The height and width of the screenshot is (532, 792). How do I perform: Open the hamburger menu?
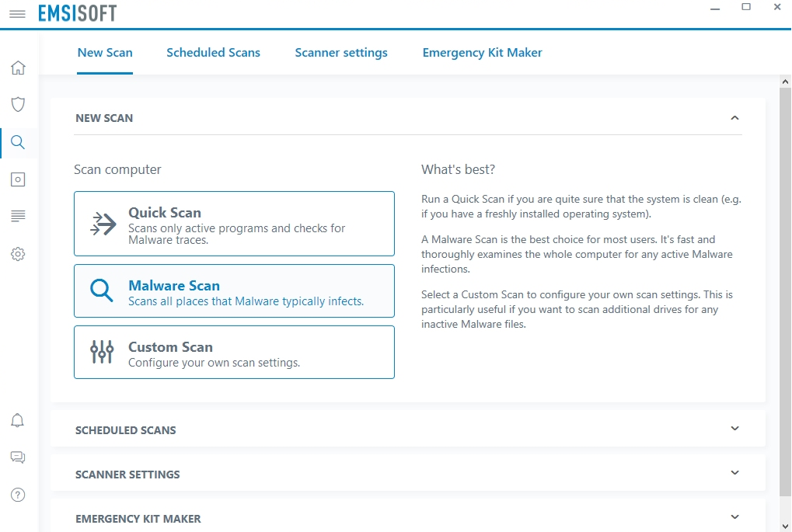click(17, 14)
